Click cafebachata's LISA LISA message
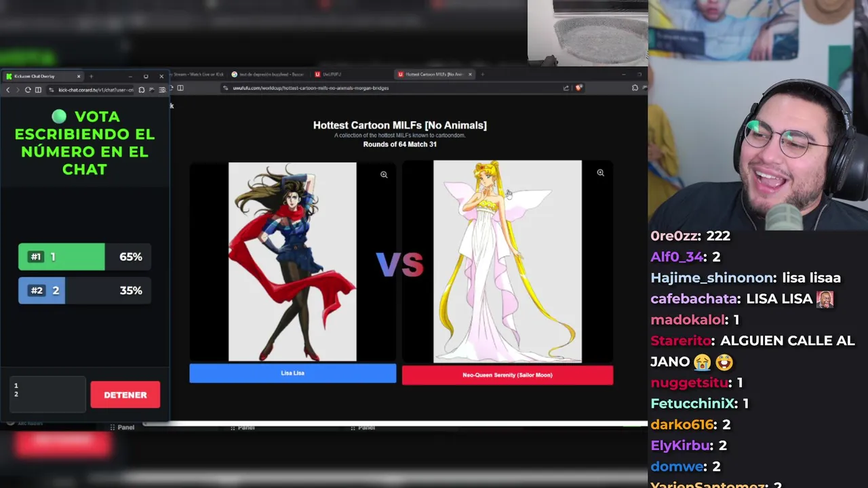Image resolution: width=868 pixels, height=488 pixels. [x=742, y=299]
